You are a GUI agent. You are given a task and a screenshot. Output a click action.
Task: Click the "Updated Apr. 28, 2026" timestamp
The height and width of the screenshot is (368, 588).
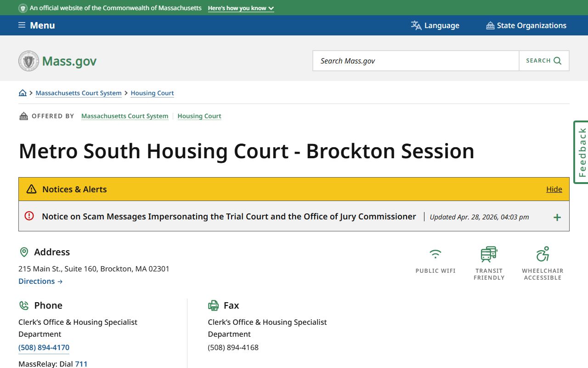point(479,217)
